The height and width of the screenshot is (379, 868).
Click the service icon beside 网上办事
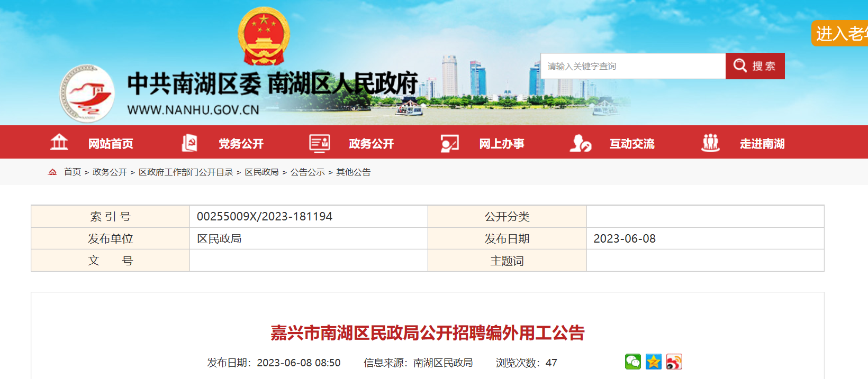[450, 143]
